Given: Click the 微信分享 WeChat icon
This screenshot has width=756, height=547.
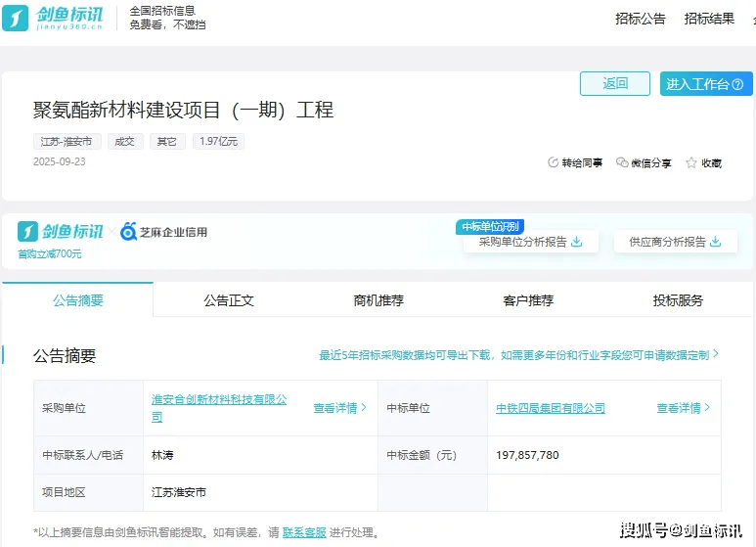Looking at the screenshot, I should pos(622,163).
